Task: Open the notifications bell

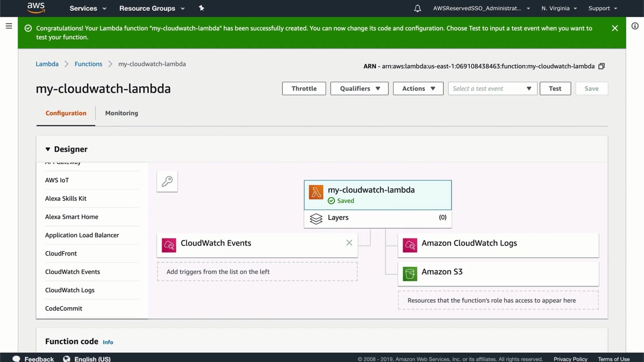Action: click(x=418, y=8)
